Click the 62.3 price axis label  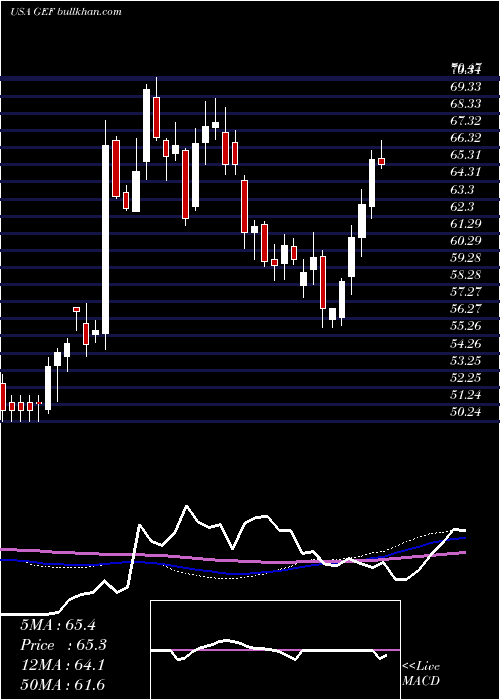click(x=462, y=207)
